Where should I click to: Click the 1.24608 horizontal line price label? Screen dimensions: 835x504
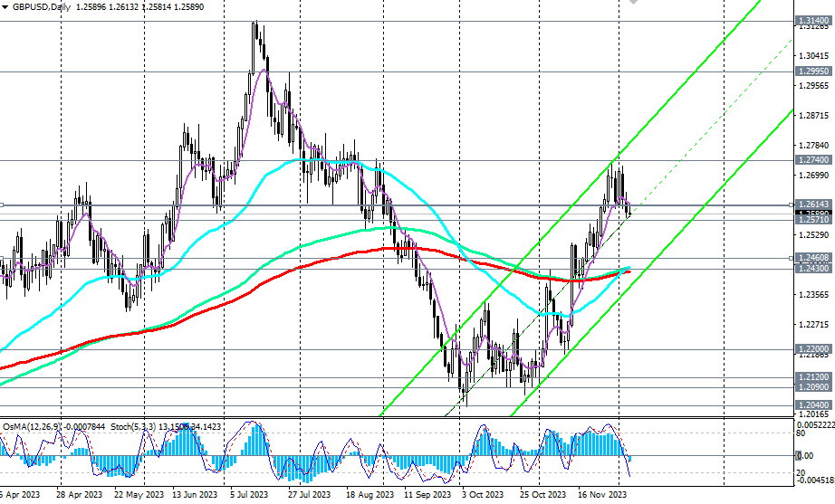(813, 258)
